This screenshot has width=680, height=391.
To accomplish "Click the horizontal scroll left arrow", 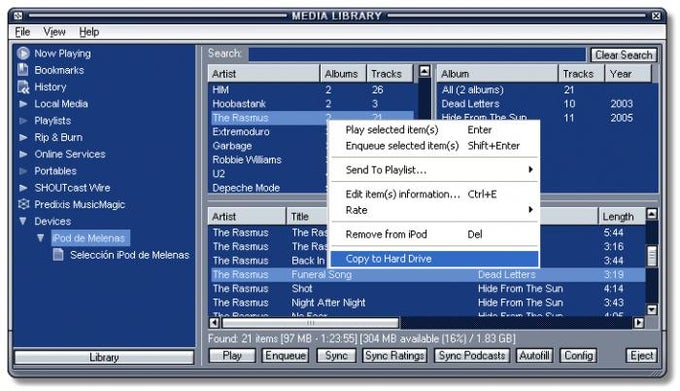I will (215, 323).
